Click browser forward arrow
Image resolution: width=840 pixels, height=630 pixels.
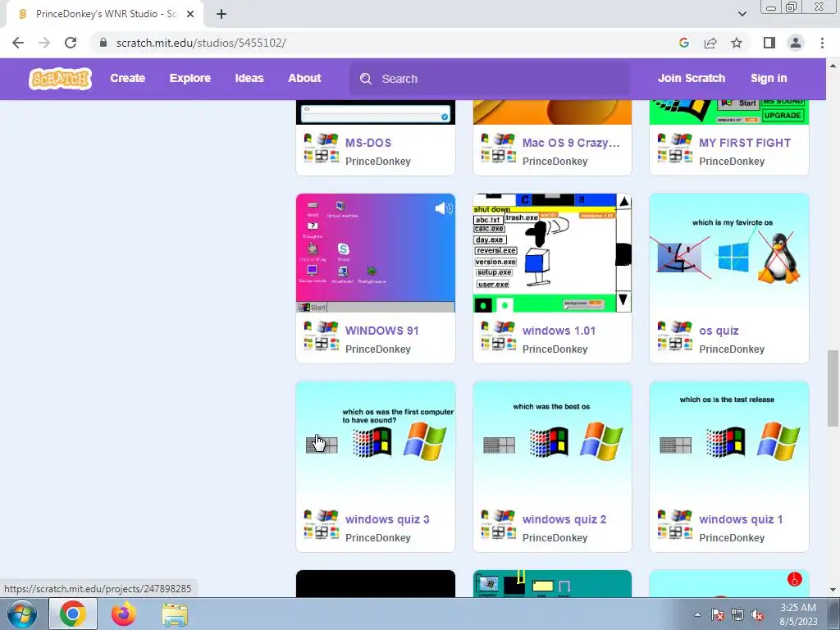click(x=44, y=43)
